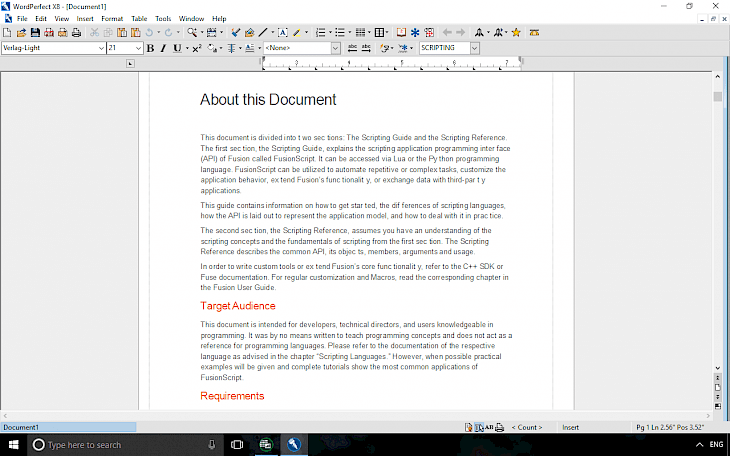The image size is (730, 456).
Task: Expand the undo history dropdown arrow
Action: (159, 33)
